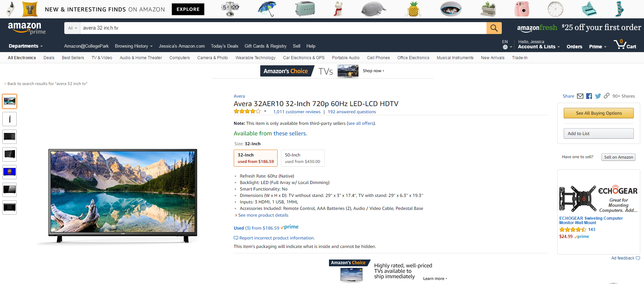Select the 50-Inch size option

302,158
